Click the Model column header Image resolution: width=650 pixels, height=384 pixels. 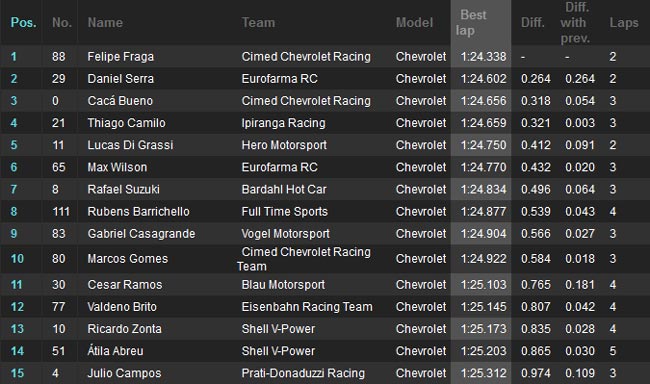[414, 22]
